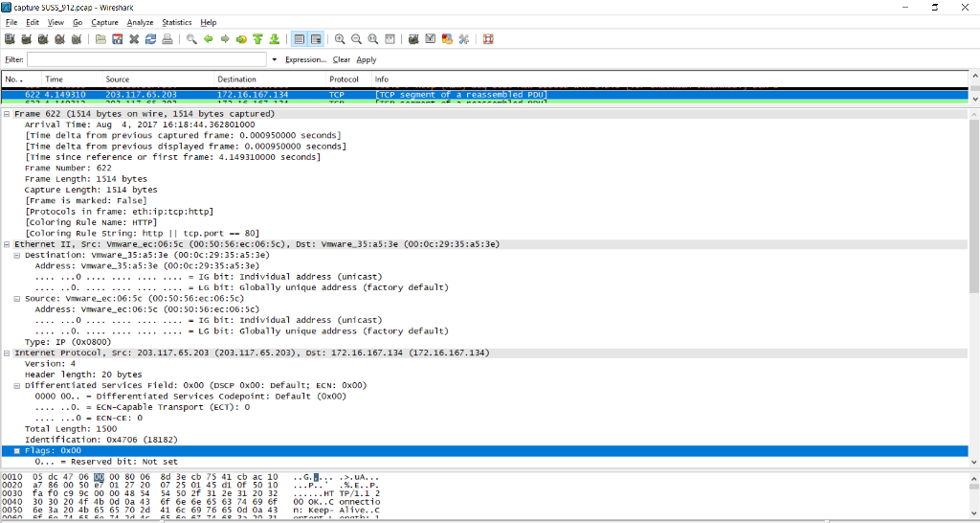Save this capture file icon
980x523 pixels.
click(x=118, y=38)
